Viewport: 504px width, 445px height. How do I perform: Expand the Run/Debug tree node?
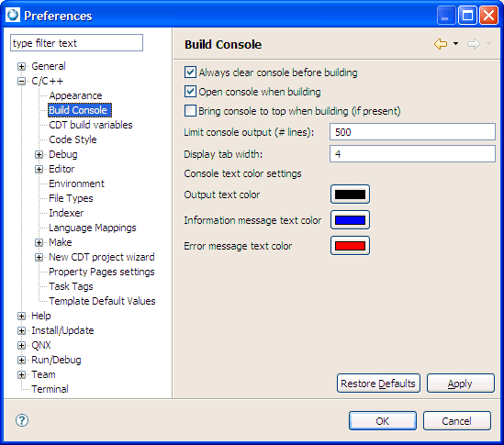21,361
